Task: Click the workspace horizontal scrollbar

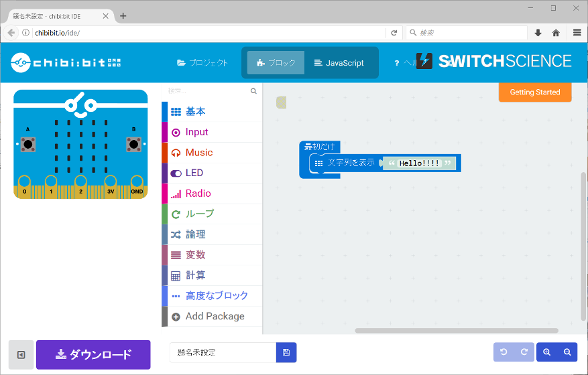Action: point(457,331)
